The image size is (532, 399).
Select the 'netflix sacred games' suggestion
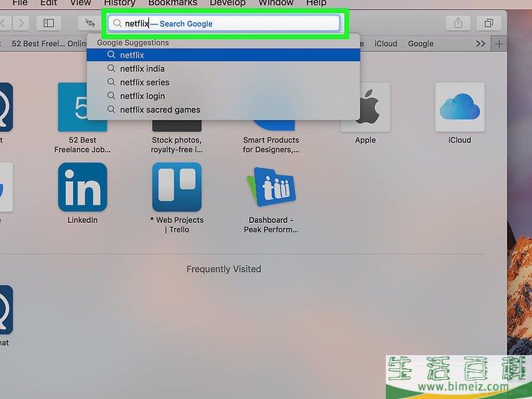(224, 110)
